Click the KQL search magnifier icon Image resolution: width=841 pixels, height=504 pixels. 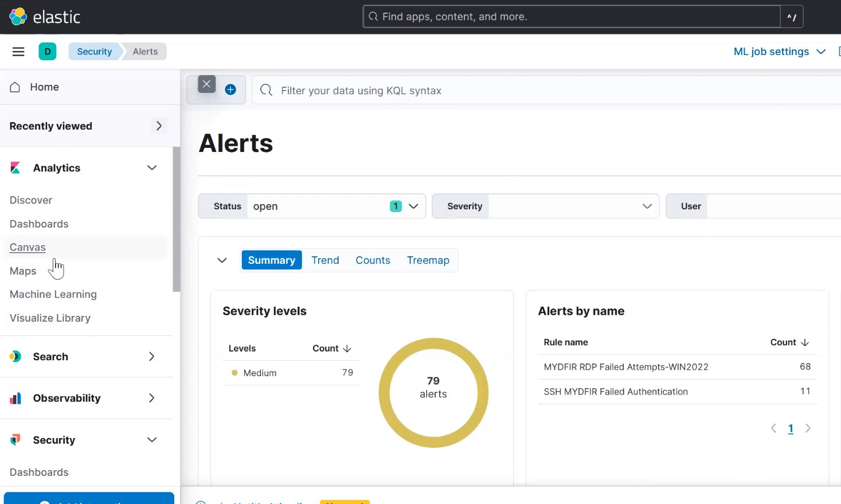(x=266, y=90)
